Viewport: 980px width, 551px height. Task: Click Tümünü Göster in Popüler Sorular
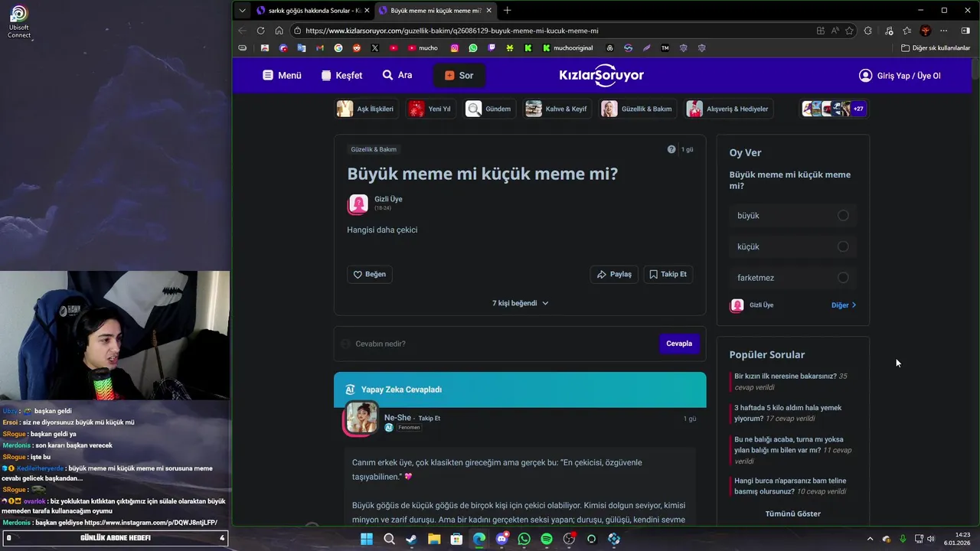(x=792, y=514)
